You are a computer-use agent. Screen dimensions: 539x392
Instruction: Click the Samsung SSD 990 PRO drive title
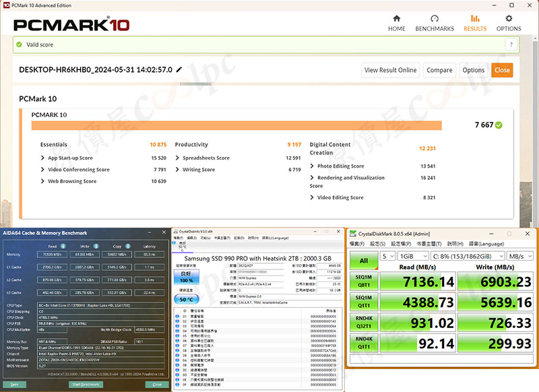tap(258, 259)
